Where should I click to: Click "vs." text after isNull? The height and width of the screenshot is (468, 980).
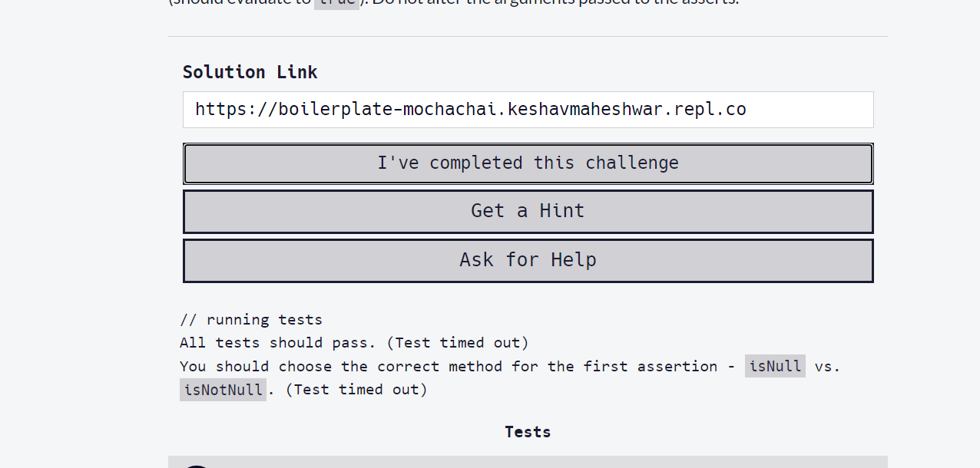[827, 366]
